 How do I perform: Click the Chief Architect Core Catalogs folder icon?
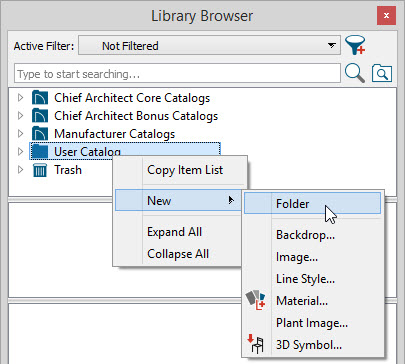(x=40, y=98)
